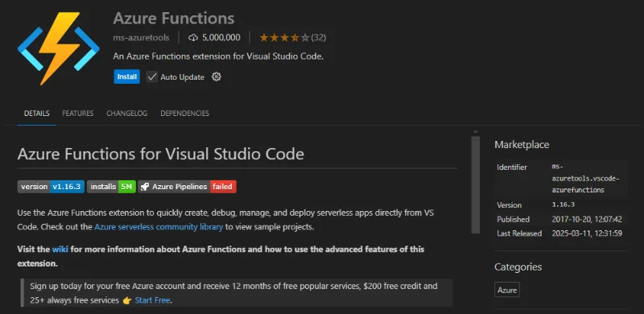Screen dimensions: 644x314
Task: Click the Azure Functions lightning bolt logo
Action: 58,48
